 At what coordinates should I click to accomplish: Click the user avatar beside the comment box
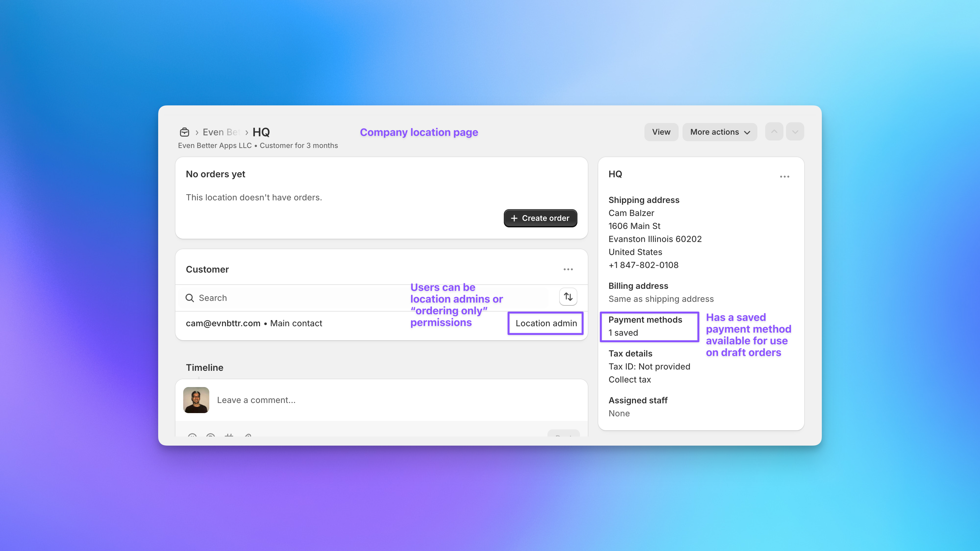click(196, 400)
